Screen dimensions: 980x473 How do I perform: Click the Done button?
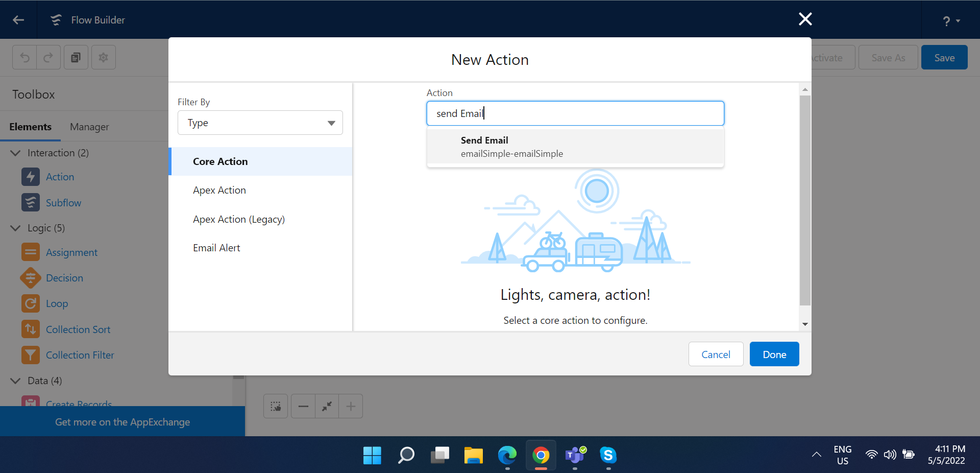[774, 354]
